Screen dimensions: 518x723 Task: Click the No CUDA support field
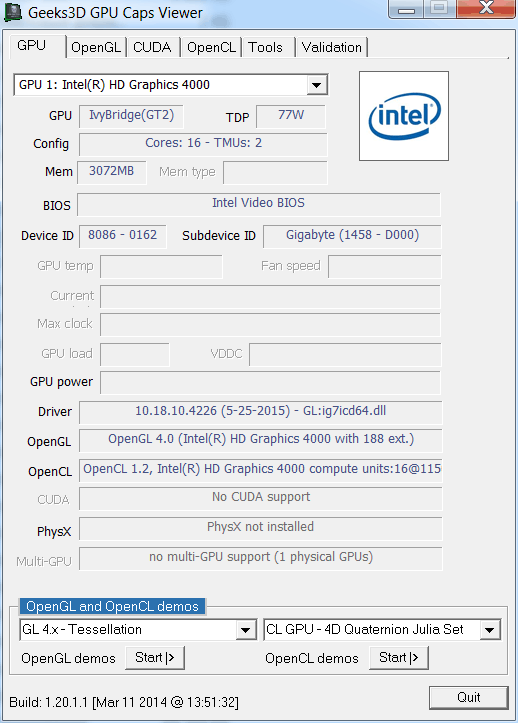(261, 498)
